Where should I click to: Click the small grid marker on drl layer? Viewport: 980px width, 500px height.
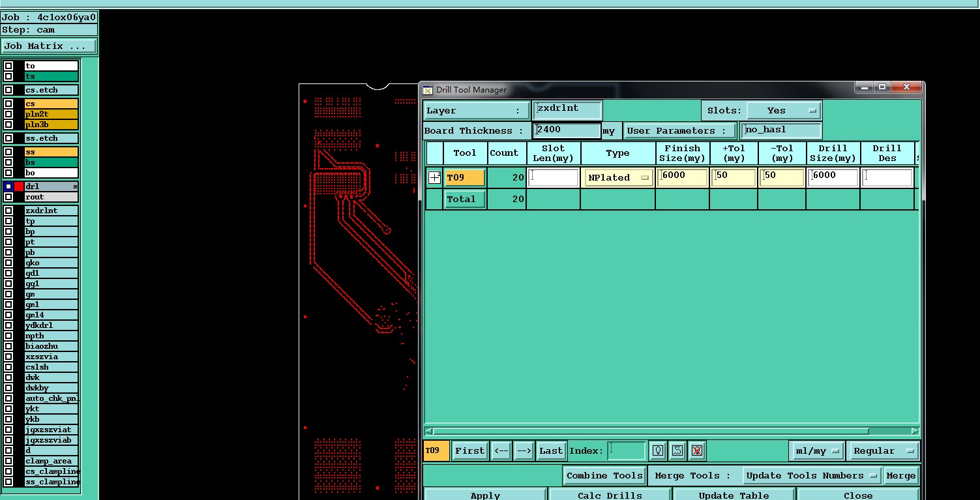coord(75,186)
